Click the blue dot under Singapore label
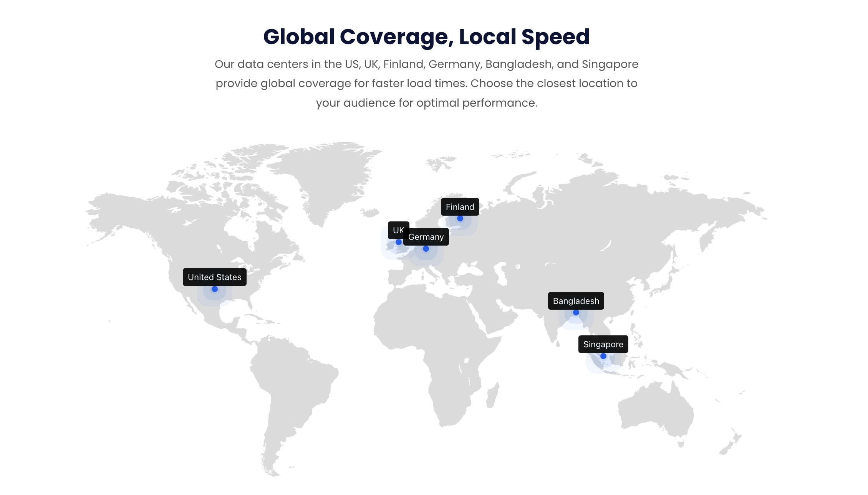Viewport: 868px width, 495px height. click(603, 356)
